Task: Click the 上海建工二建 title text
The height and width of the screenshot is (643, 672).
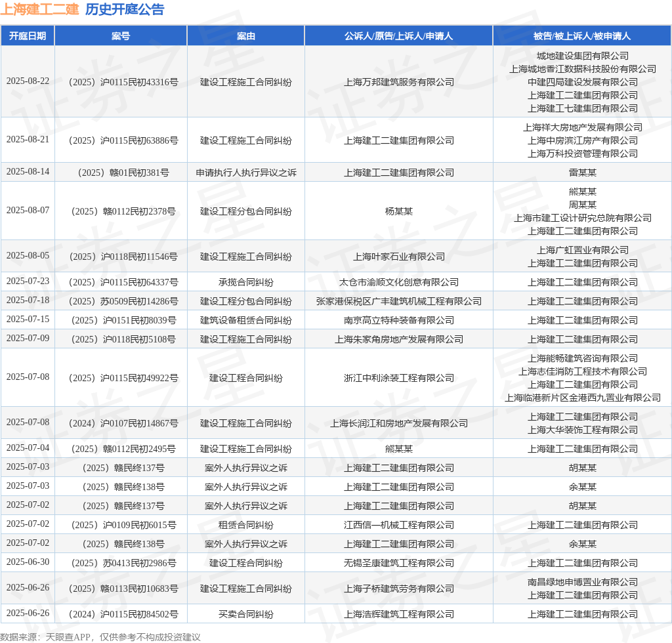Action: pyautogui.click(x=39, y=9)
